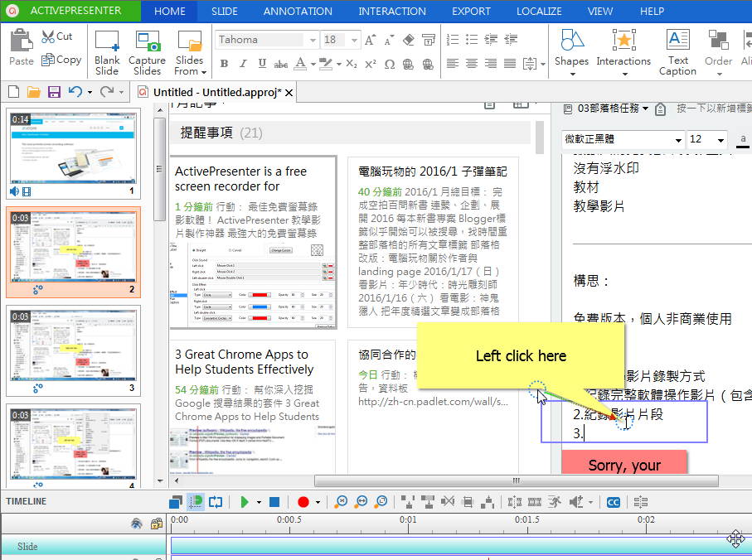Image resolution: width=752 pixels, height=560 pixels.
Task: Decrease font size with shrink icon
Action: pos(389,40)
